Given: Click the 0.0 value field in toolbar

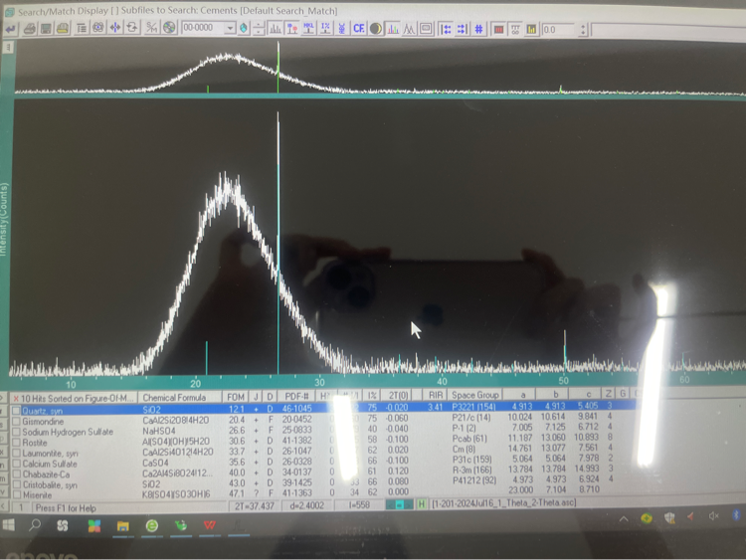Looking at the screenshot, I should pyautogui.click(x=557, y=29).
